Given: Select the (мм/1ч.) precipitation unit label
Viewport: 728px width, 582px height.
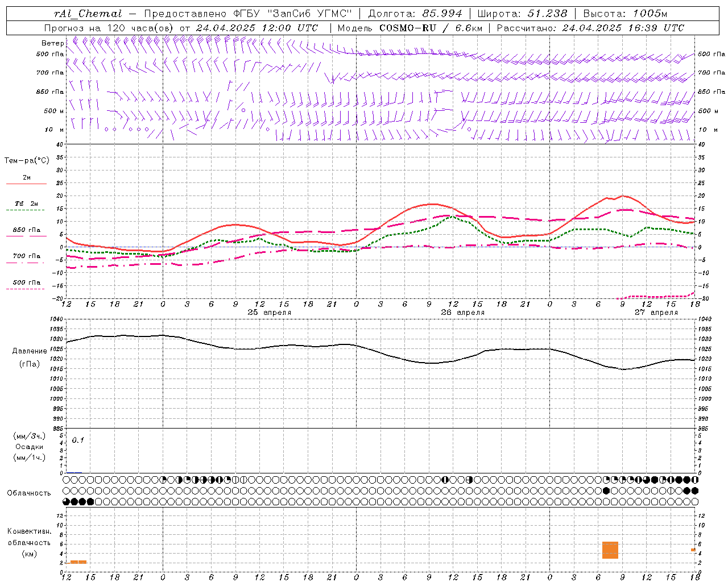Looking at the screenshot, I should [30, 458].
